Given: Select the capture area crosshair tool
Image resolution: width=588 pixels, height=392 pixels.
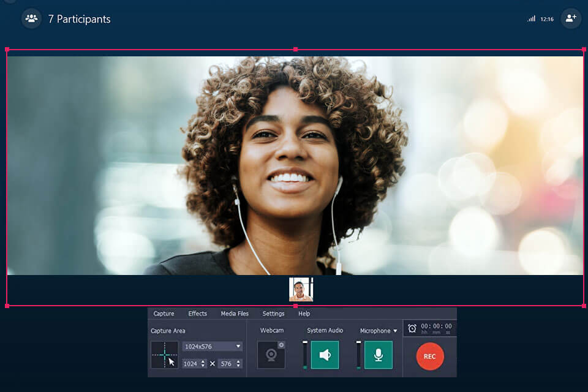Looking at the screenshot, I should coord(165,355).
